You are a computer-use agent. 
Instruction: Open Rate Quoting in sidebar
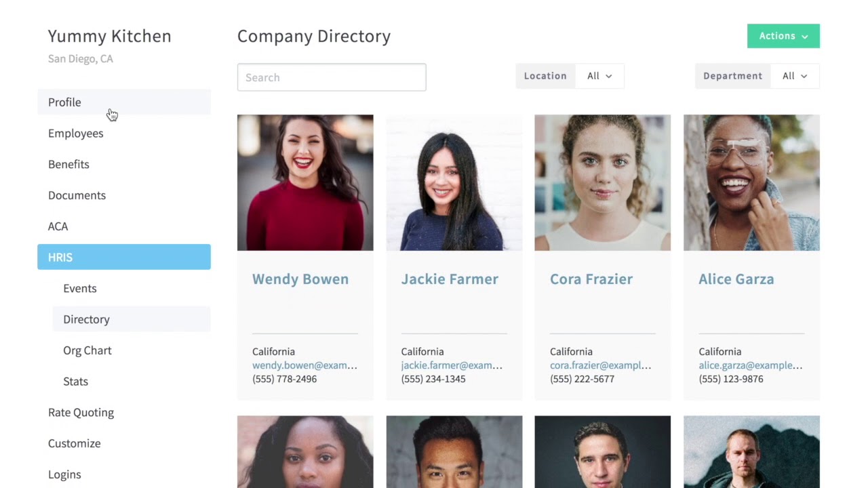pyautogui.click(x=81, y=413)
